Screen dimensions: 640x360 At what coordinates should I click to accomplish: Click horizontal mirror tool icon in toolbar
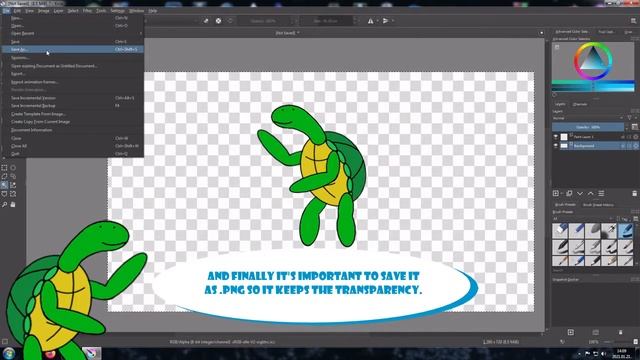[371, 21]
